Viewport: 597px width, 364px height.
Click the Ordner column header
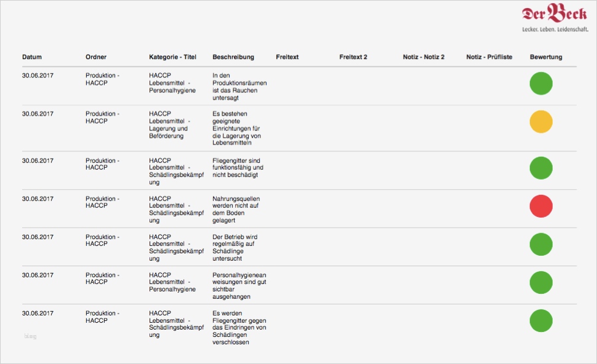96,57
